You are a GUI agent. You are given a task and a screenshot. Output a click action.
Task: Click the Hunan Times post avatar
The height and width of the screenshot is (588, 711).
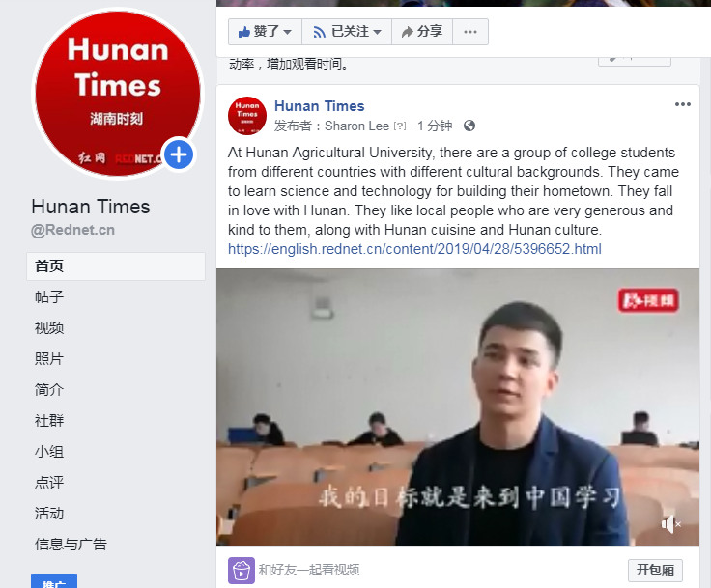point(247,116)
